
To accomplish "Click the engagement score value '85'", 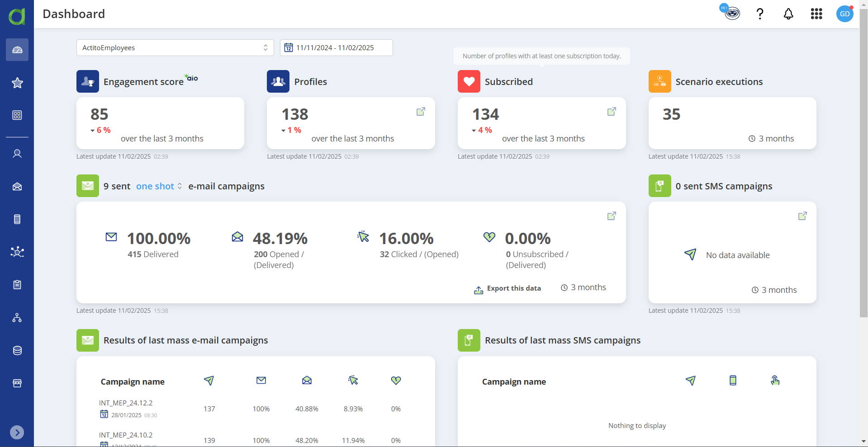I will [x=100, y=114].
